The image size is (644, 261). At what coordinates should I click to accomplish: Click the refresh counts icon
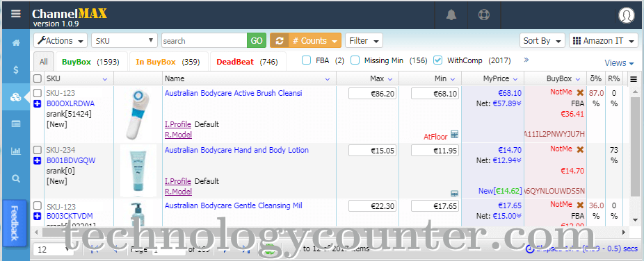[280, 40]
